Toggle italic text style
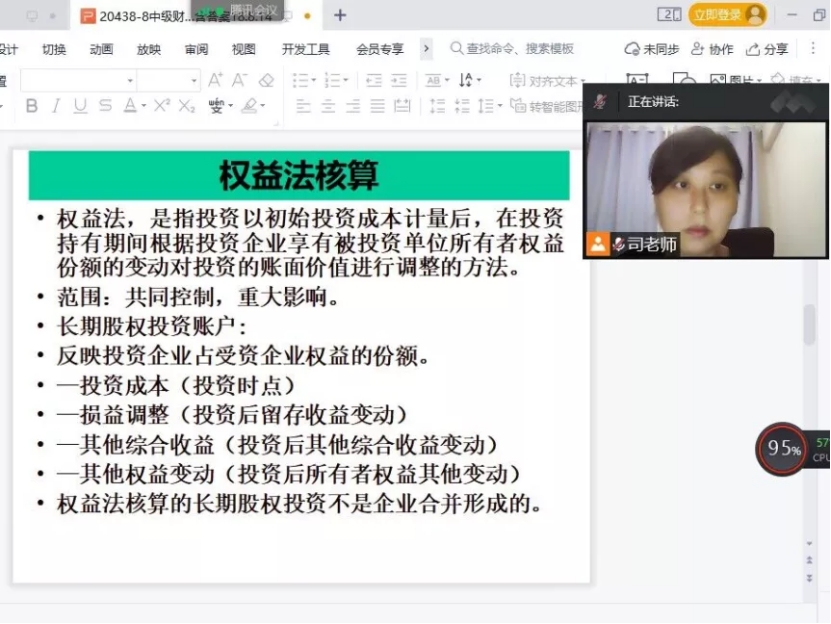This screenshot has width=831, height=624. tap(56, 106)
